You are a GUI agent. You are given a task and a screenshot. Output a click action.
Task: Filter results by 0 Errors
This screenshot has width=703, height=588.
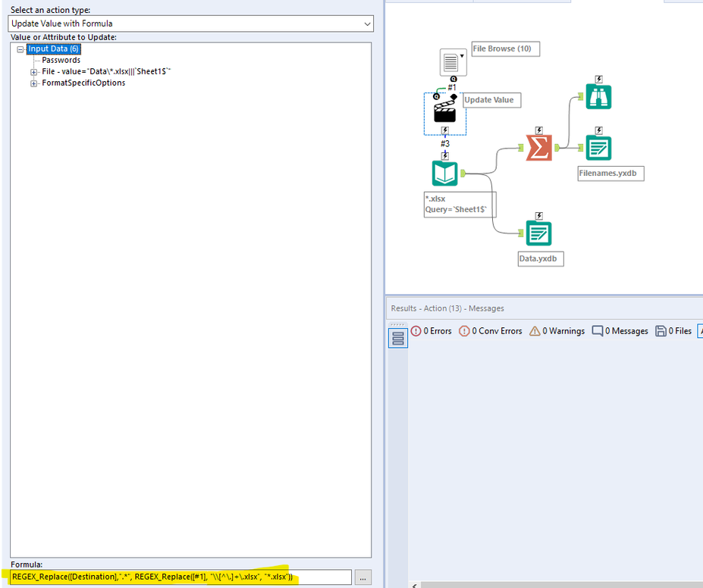click(432, 331)
